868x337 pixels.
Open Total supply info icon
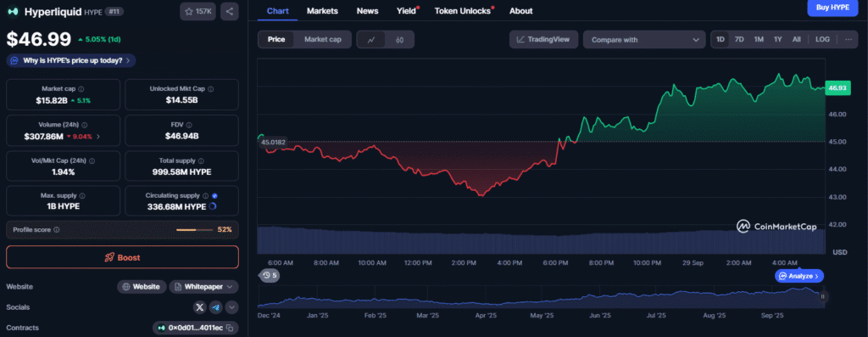(200, 160)
